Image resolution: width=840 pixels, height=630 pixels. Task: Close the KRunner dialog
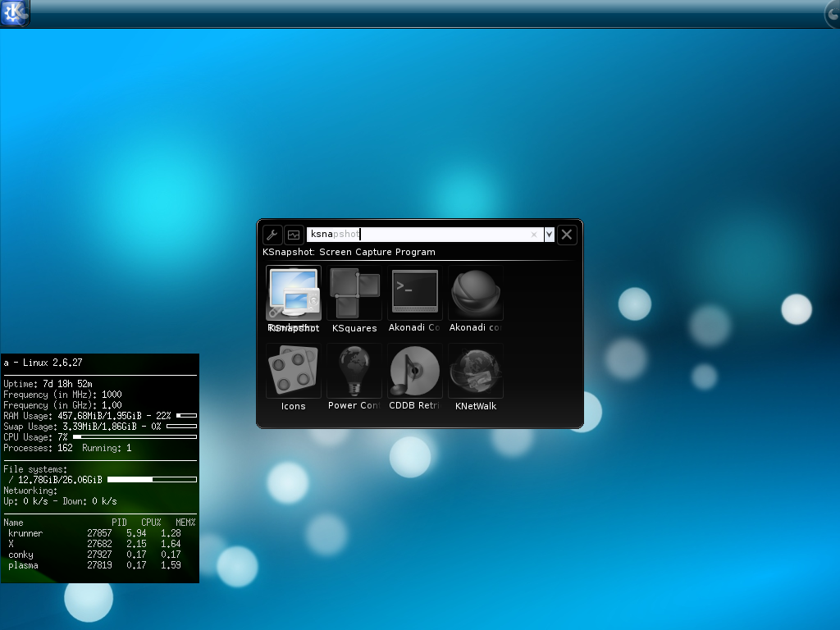coord(567,235)
